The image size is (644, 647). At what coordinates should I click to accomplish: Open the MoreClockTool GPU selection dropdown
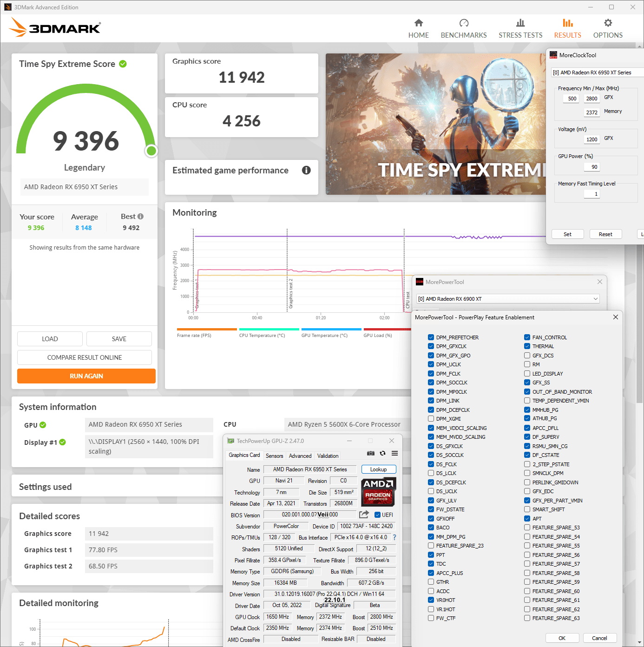598,73
